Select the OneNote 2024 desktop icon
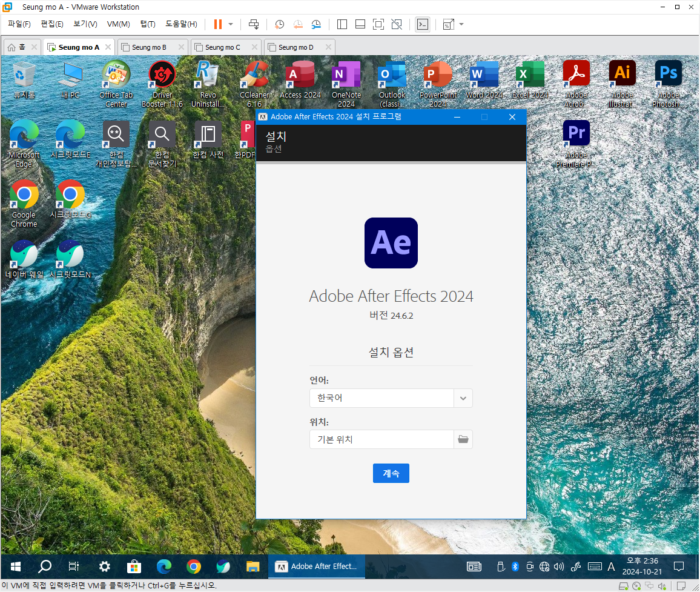This screenshot has width=700, height=592. click(346, 84)
